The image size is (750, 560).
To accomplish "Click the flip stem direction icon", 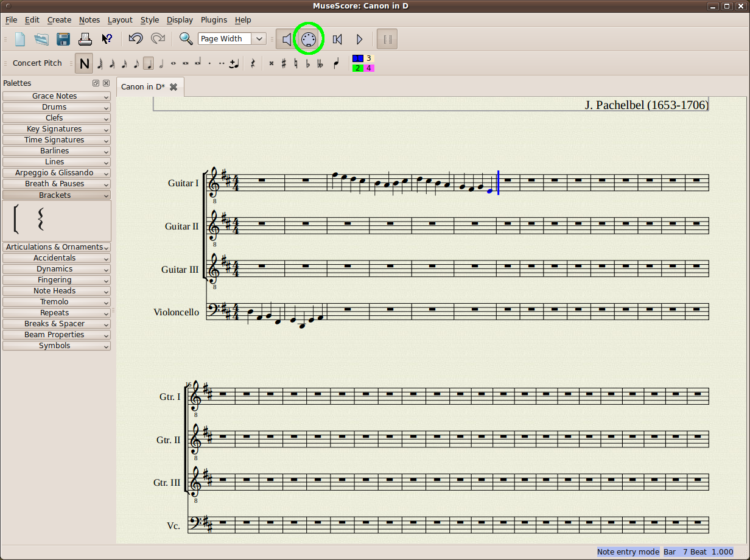I will point(335,63).
